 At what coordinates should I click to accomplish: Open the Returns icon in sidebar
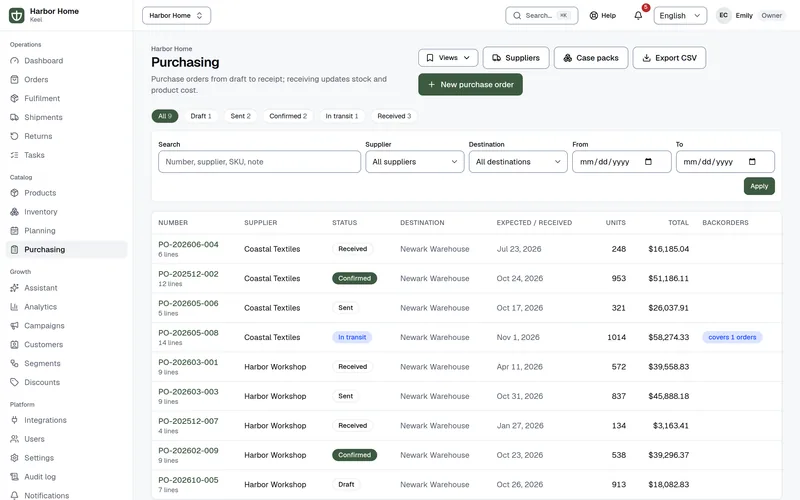pyautogui.click(x=14, y=136)
